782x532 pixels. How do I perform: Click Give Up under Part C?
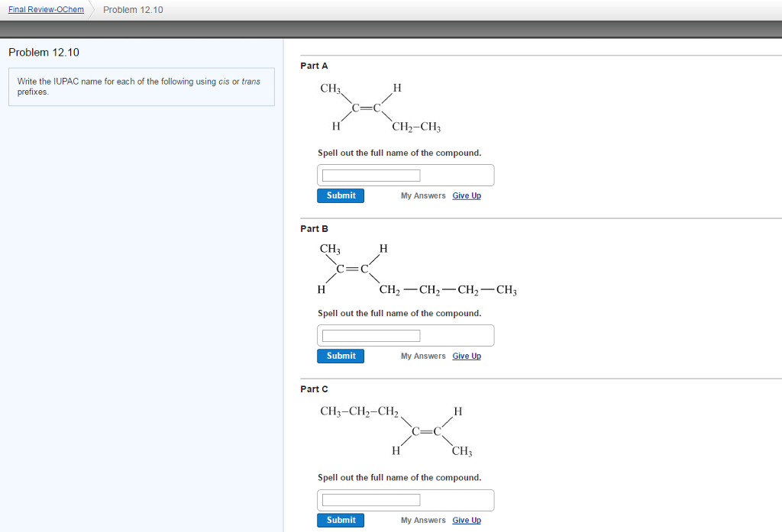pyautogui.click(x=466, y=520)
